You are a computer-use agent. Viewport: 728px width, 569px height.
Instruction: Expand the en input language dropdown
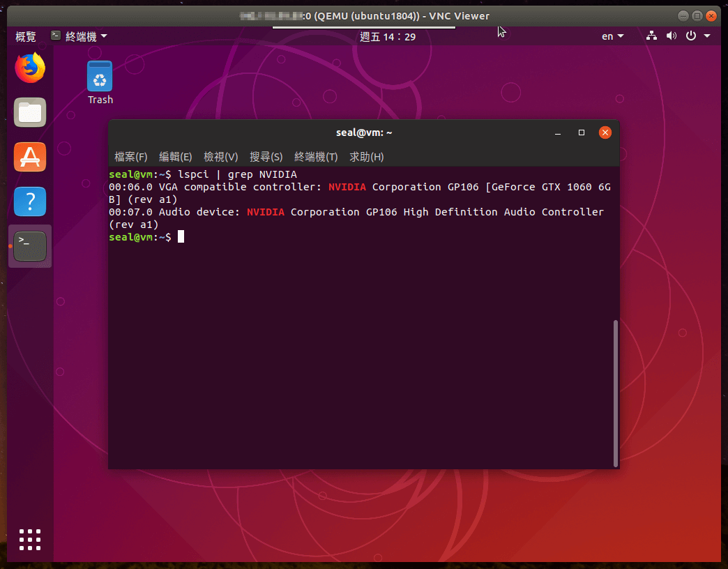point(612,36)
